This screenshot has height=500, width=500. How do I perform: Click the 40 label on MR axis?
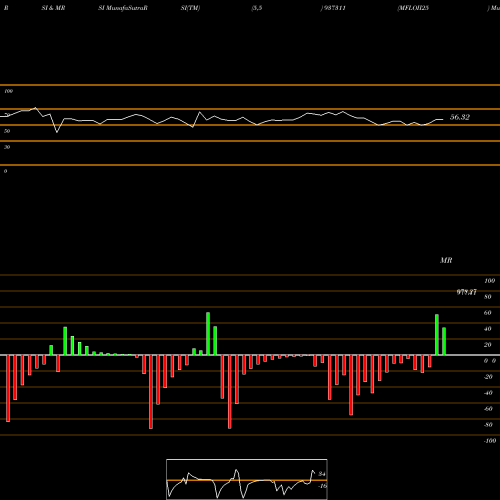point(488,329)
